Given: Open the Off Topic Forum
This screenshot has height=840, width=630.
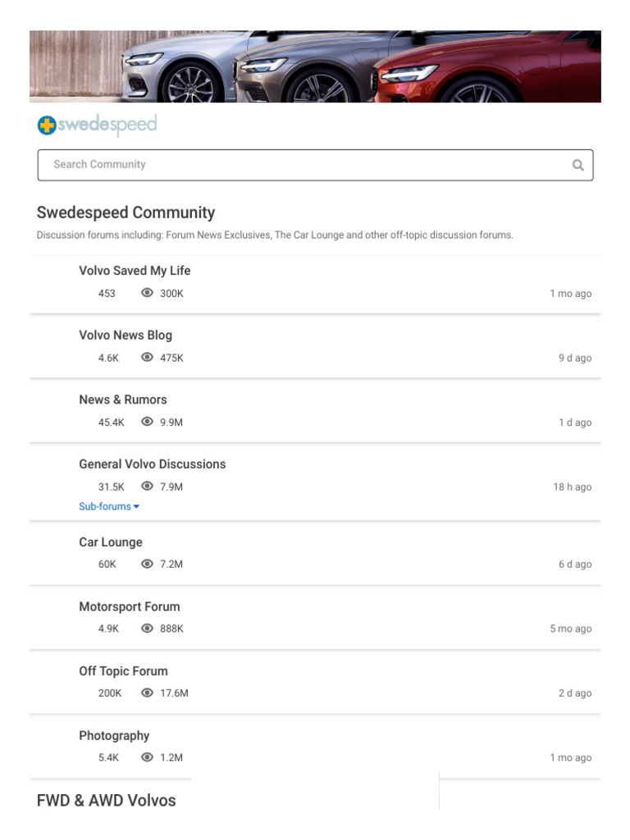Looking at the screenshot, I should coord(123,671).
